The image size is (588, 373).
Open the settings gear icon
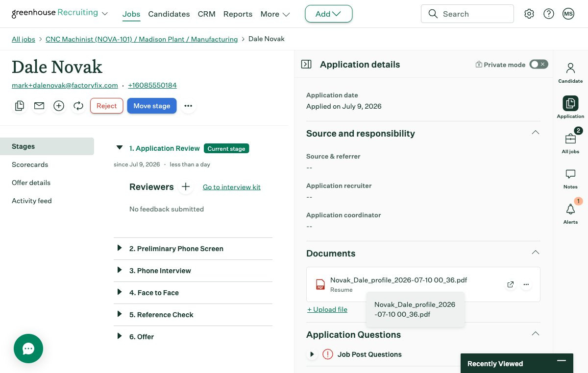529,14
